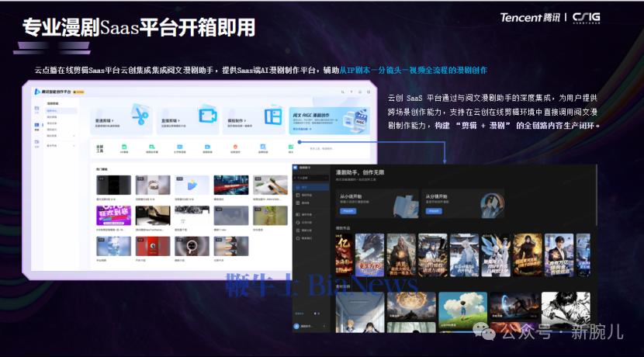Open the purple 狂欢到底 promo thumbnail

(x=114, y=216)
